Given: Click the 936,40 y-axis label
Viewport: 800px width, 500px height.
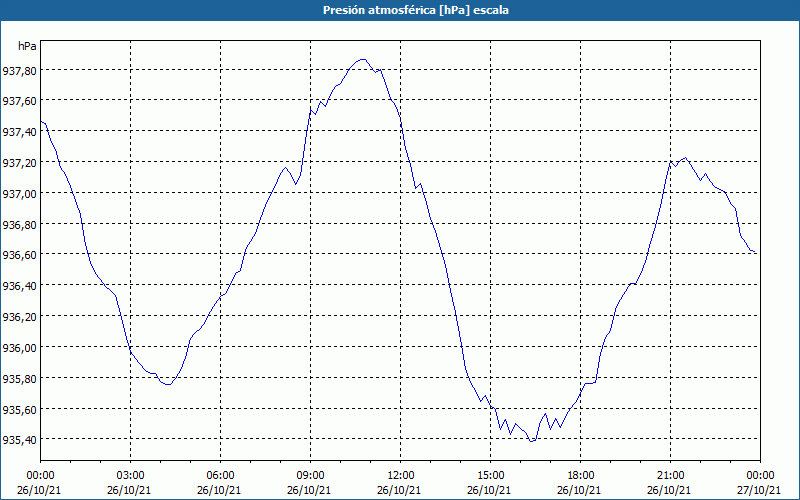Looking at the screenshot, I should [x=19, y=286].
